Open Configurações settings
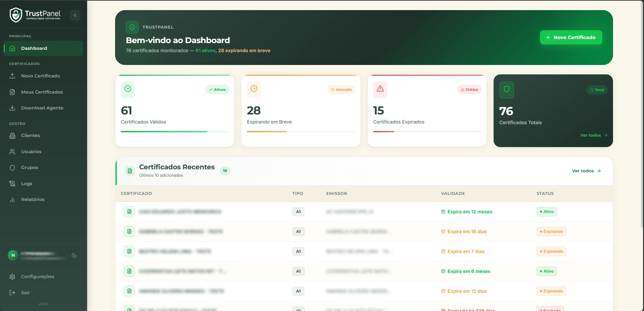 pos(43,276)
